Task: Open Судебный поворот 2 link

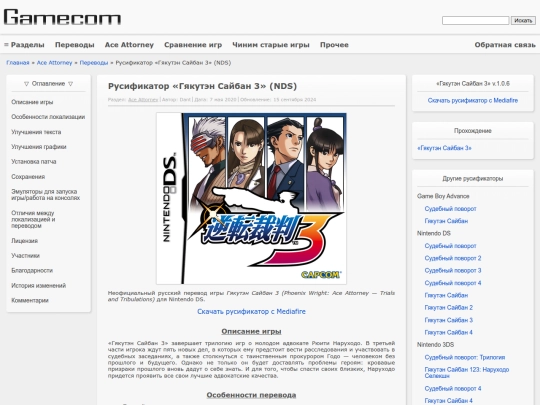Action: tap(453, 258)
